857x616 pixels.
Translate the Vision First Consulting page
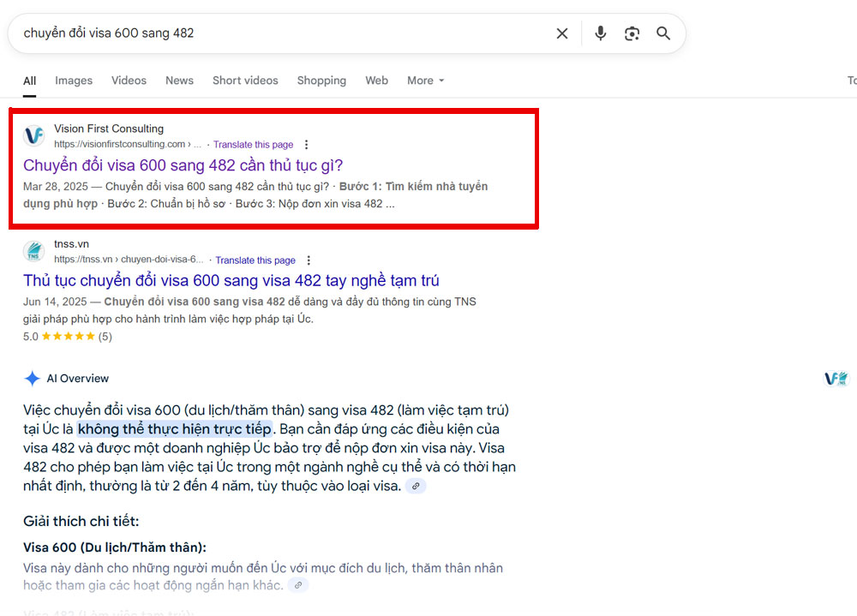point(253,145)
